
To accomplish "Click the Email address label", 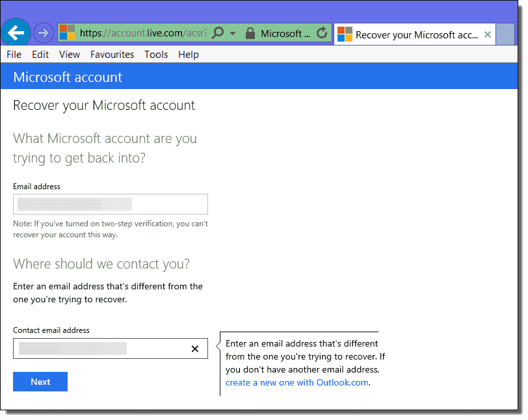I will click(36, 187).
